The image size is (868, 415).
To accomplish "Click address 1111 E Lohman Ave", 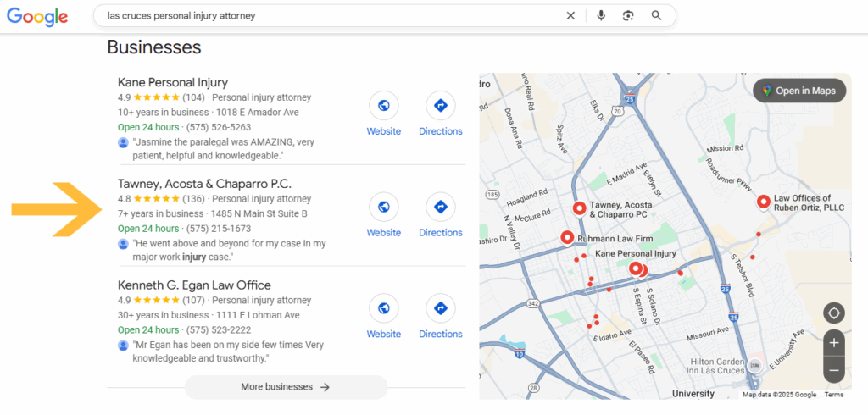I will [x=258, y=315].
